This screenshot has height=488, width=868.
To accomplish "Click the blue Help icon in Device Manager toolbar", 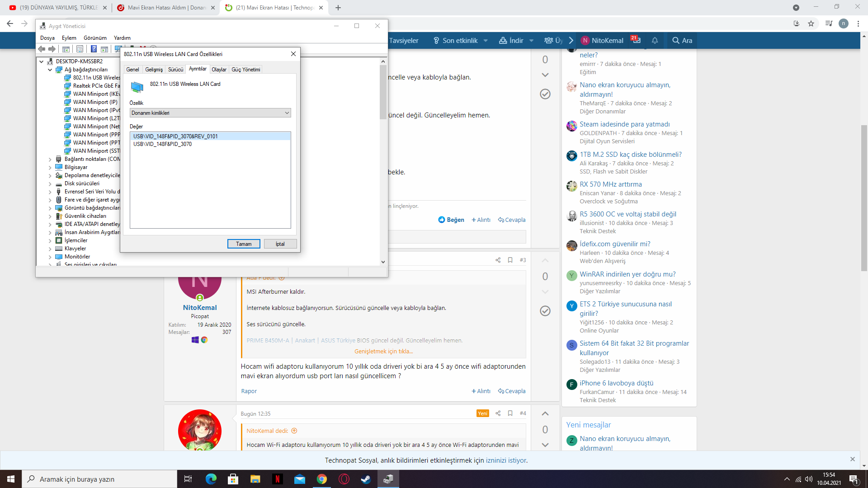I will click(x=94, y=49).
